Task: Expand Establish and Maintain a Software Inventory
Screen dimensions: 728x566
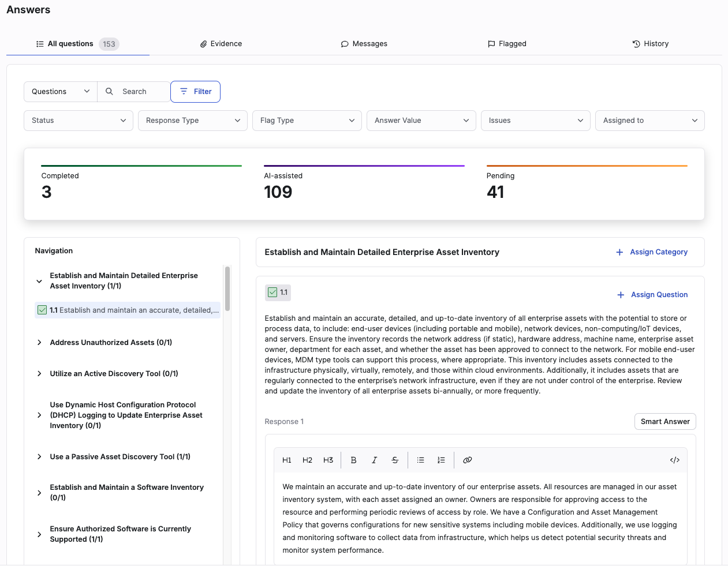Action: pos(39,493)
